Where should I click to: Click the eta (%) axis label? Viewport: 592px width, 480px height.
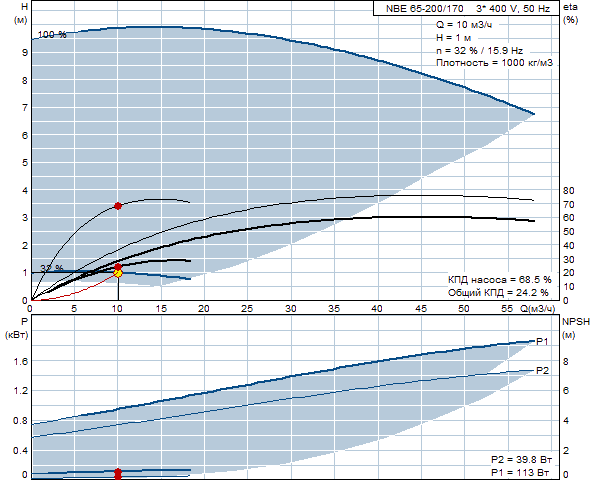(570, 14)
